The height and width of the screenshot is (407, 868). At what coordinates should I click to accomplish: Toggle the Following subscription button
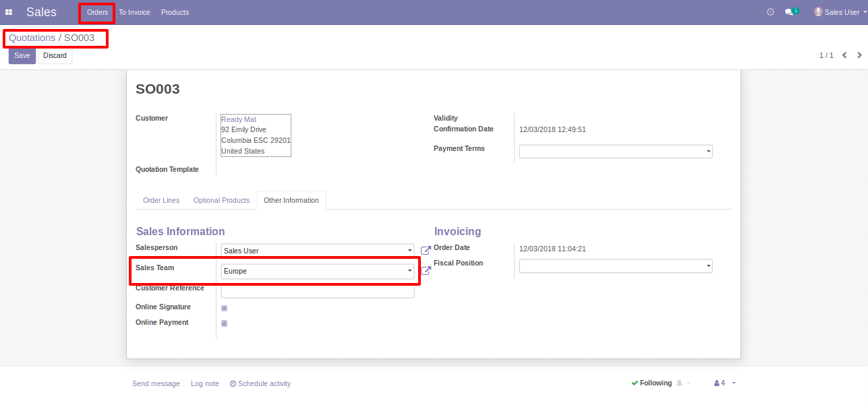[x=652, y=383]
